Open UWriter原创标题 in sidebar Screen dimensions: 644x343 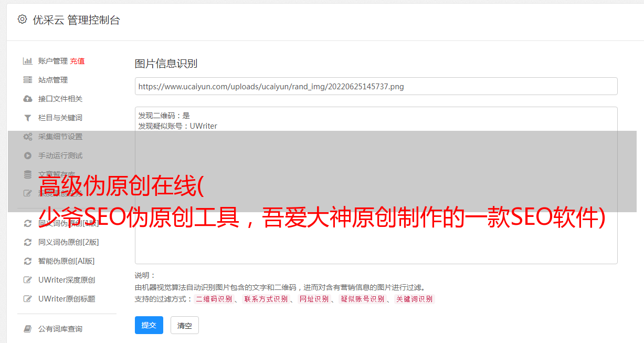[x=67, y=299]
